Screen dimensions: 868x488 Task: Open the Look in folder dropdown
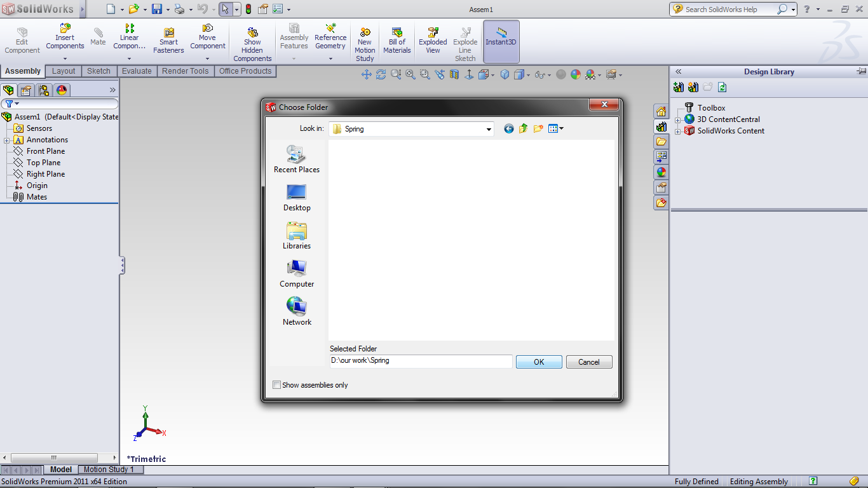(489, 129)
